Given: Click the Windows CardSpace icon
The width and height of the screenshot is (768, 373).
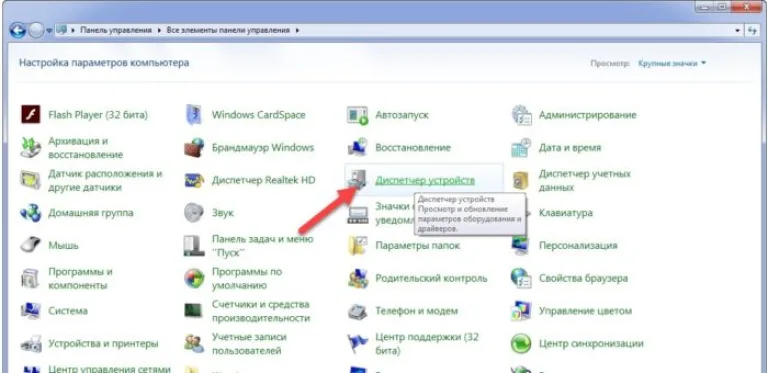Looking at the screenshot, I should pos(194,115).
